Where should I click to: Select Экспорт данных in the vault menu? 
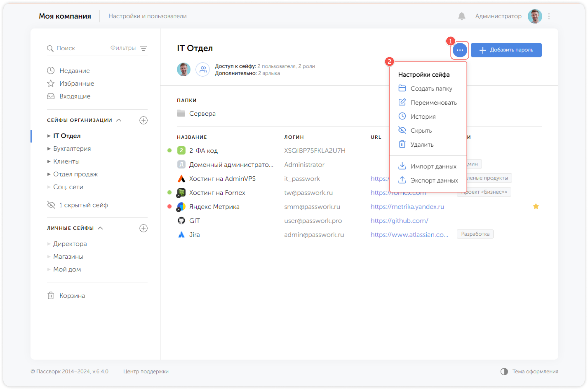pos(434,180)
